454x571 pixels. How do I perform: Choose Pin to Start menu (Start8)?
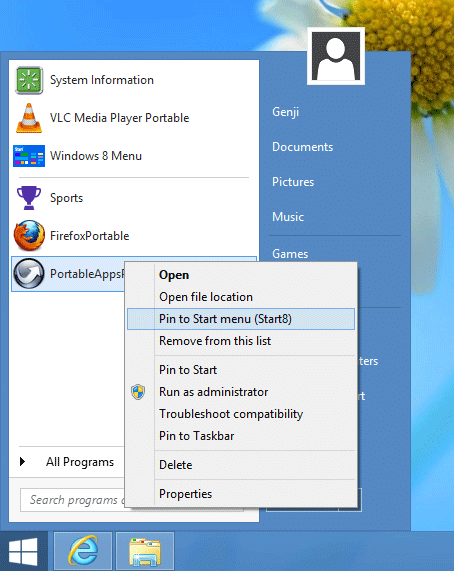[x=241, y=319]
